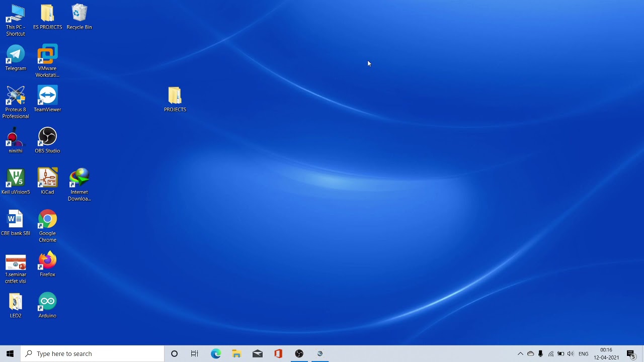This screenshot has height=362, width=644.
Task: Select the KiCad shortcut
Action: point(47,182)
